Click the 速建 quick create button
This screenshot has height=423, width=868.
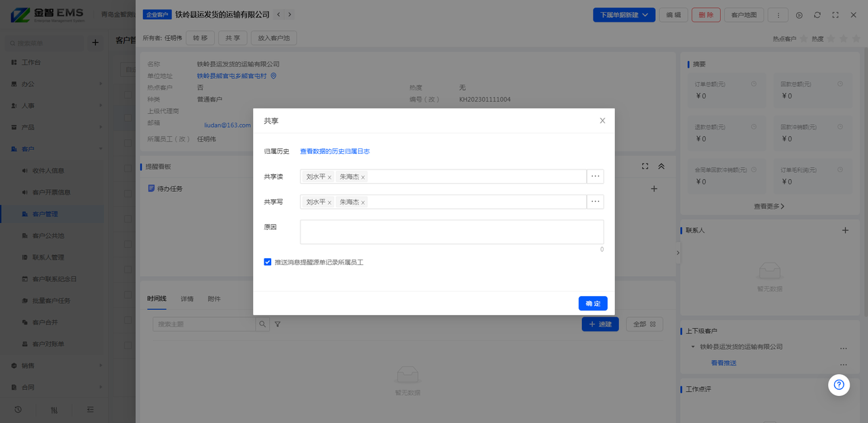pyautogui.click(x=600, y=324)
